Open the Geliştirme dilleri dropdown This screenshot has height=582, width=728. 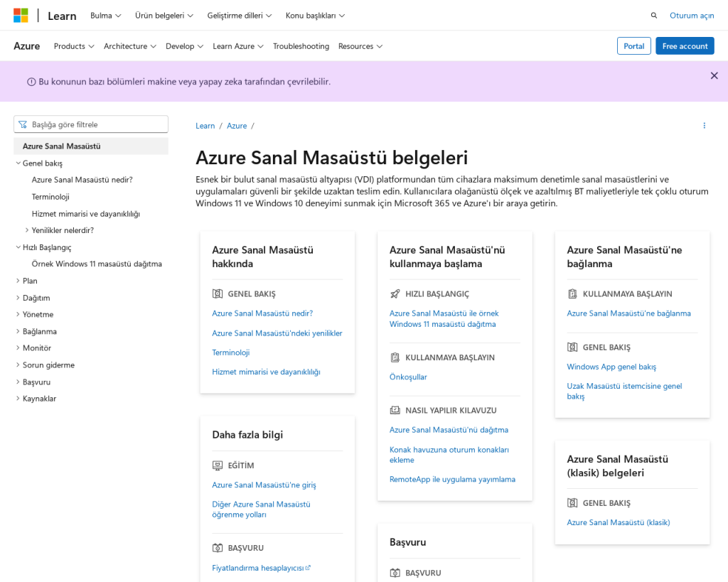(240, 16)
